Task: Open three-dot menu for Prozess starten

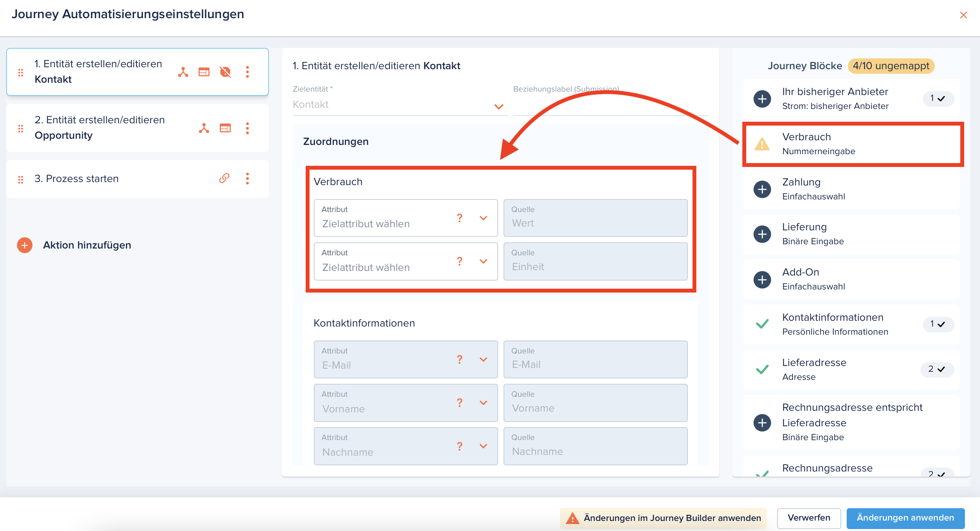Action: pyautogui.click(x=247, y=178)
